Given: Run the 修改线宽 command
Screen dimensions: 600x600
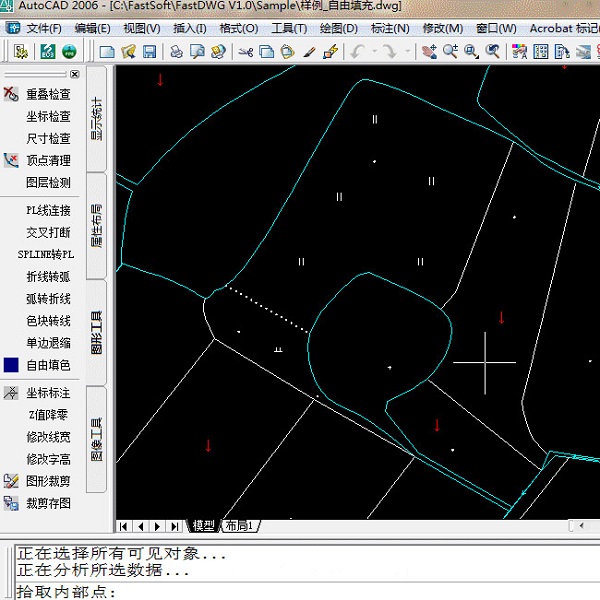Looking at the screenshot, I should point(48,437).
